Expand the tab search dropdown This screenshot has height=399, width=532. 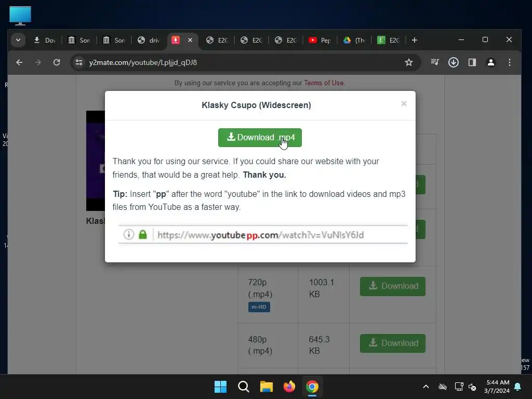[x=18, y=40]
